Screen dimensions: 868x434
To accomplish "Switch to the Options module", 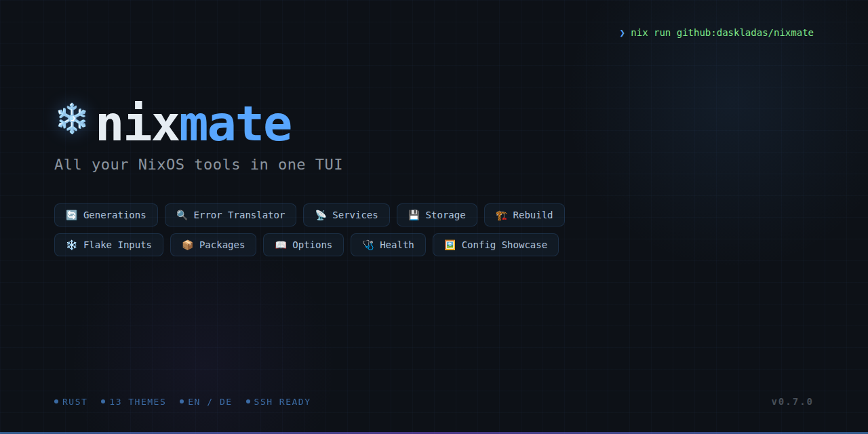I will click(x=303, y=245).
